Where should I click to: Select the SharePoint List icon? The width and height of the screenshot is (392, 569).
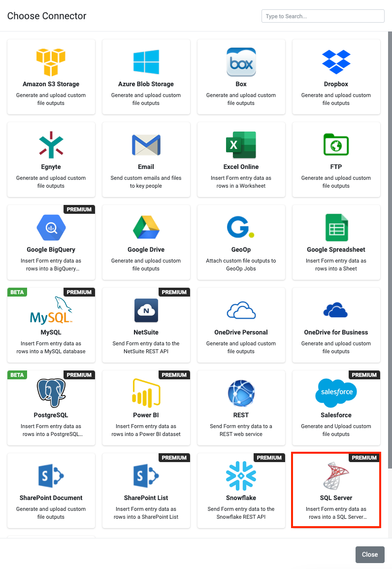coord(146,476)
